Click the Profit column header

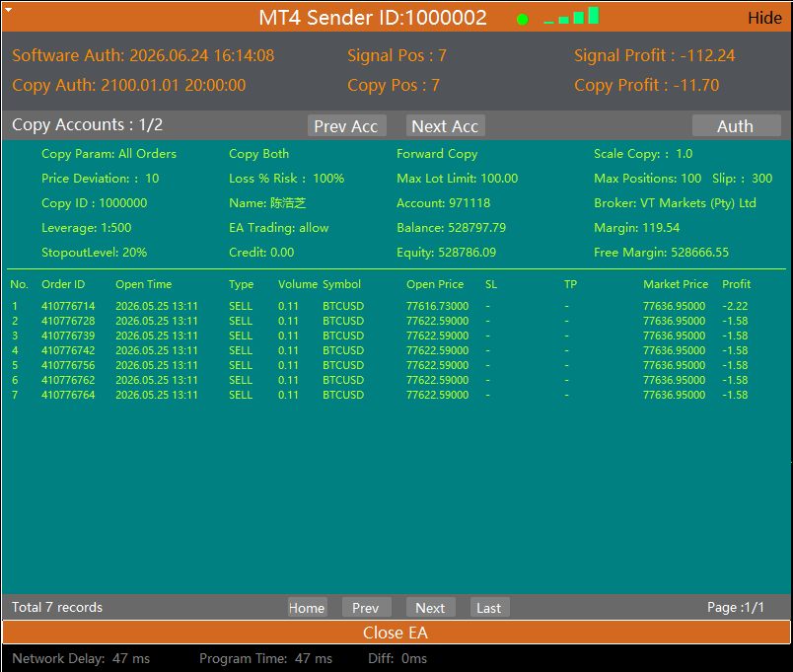pos(737,284)
